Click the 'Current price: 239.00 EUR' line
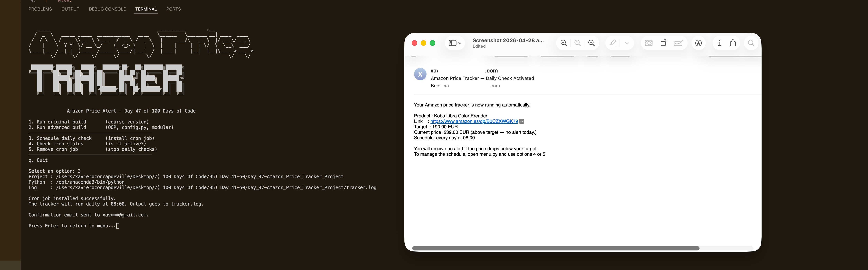 click(475, 132)
